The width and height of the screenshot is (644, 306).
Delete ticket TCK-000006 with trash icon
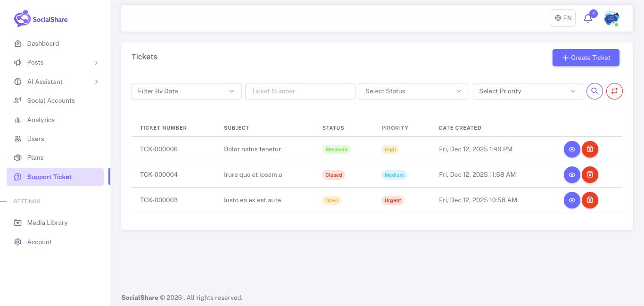pos(590,149)
